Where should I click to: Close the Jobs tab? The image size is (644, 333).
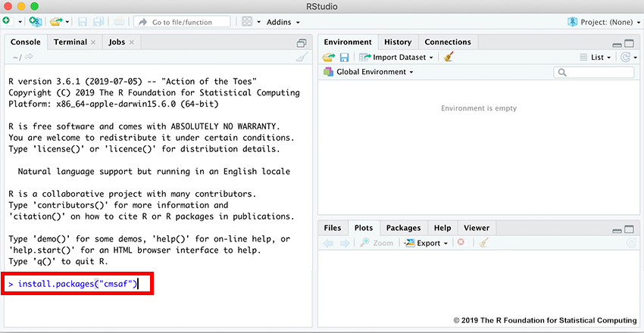131,42
